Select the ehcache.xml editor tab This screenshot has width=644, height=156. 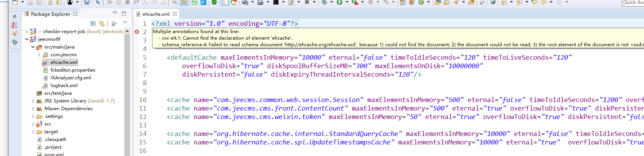tap(156, 14)
